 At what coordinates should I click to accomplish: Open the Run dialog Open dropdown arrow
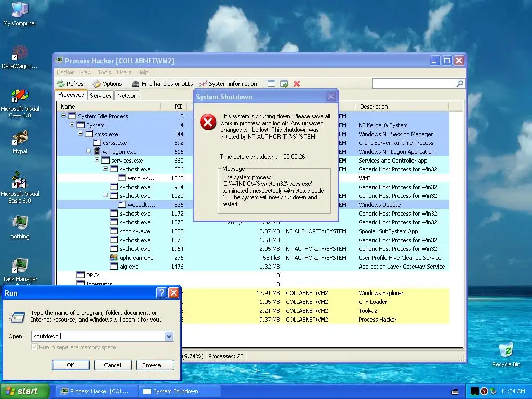[x=169, y=336]
